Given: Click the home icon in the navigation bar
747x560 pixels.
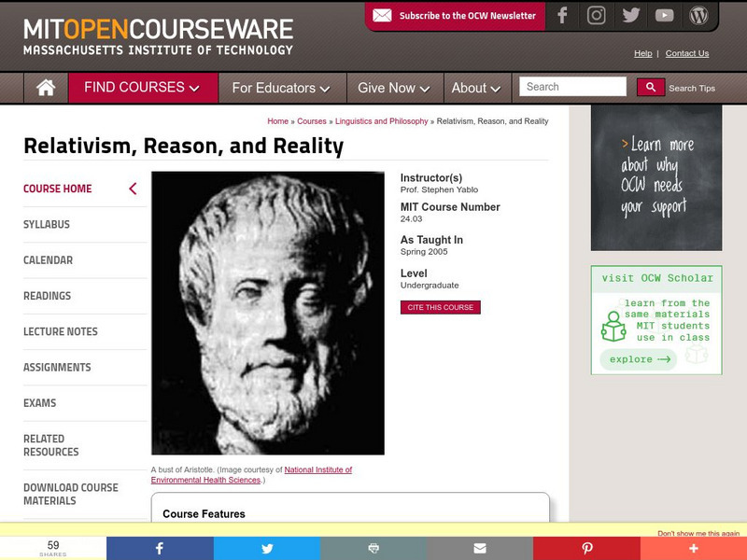Looking at the screenshot, I should tap(44, 87).
